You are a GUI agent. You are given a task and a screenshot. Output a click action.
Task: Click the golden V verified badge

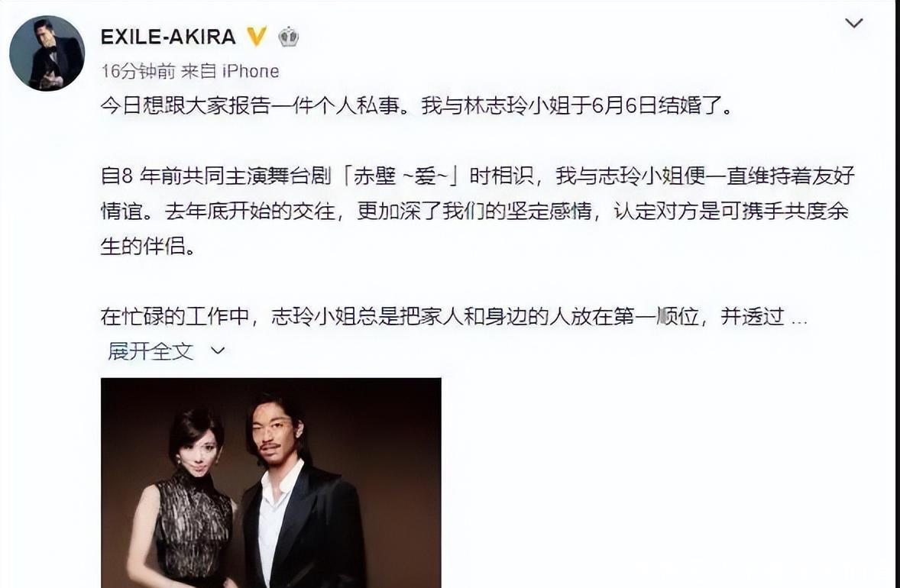tap(257, 37)
